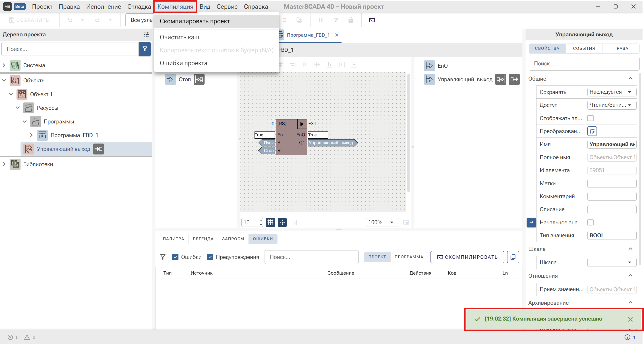The height and width of the screenshot is (344, 644).
Task: Switch error scope to ПРОГРАММА
Action: [409, 257]
